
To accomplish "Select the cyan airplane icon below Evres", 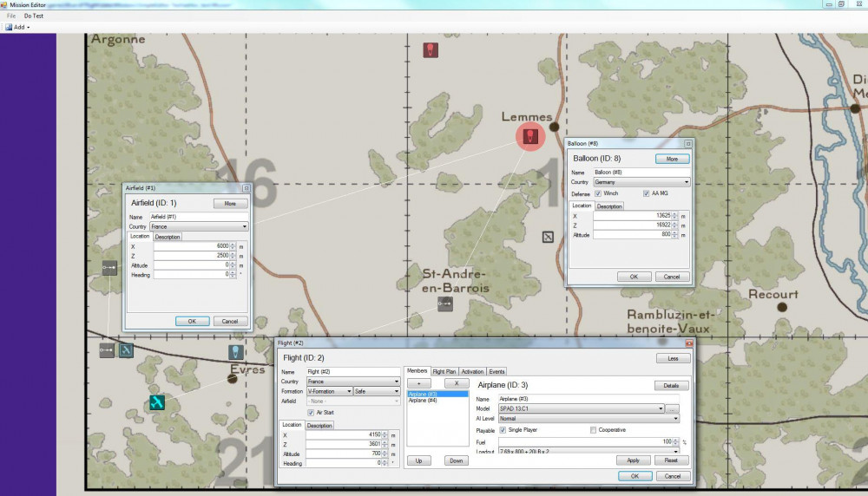I will tap(157, 401).
